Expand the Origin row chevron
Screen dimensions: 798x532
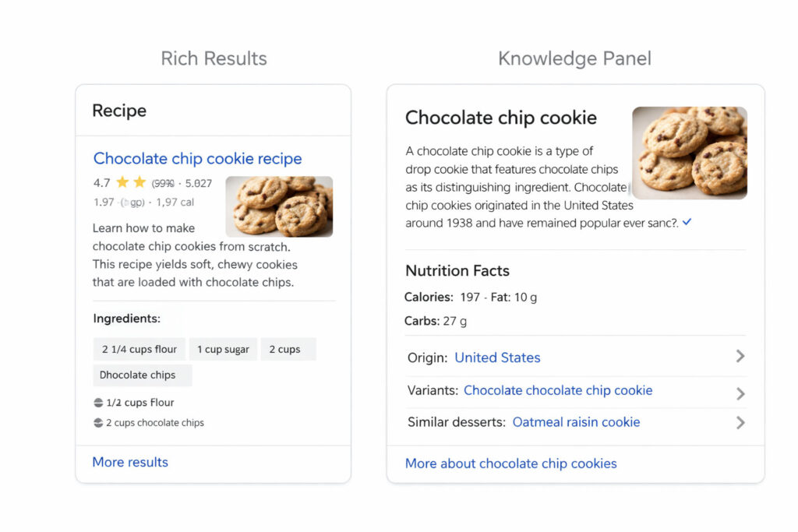pos(740,356)
